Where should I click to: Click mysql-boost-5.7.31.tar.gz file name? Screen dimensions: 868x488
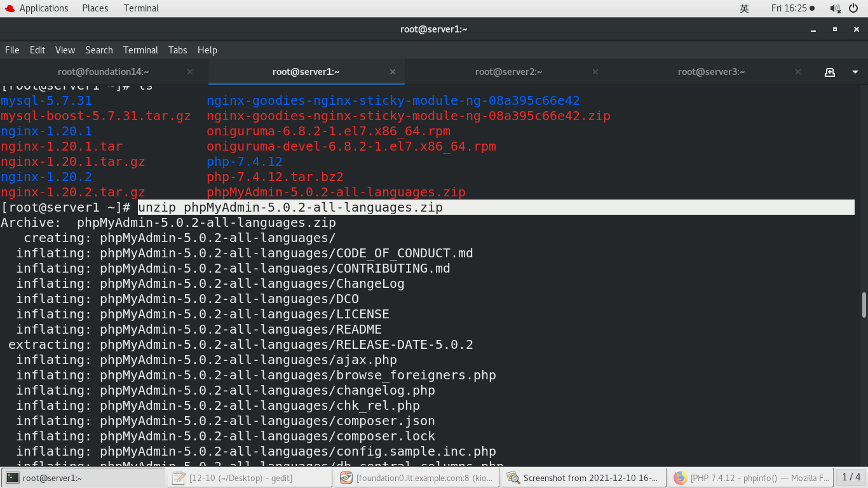(x=96, y=116)
